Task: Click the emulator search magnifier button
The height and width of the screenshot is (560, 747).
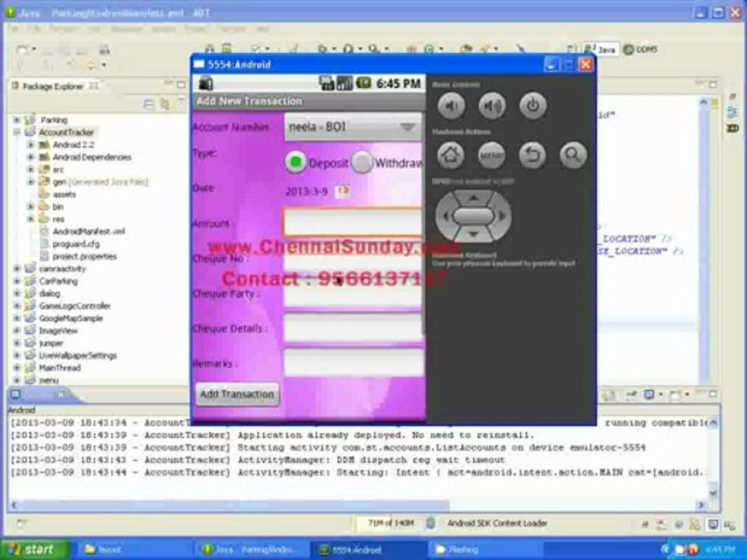Action: pyautogui.click(x=573, y=155)
